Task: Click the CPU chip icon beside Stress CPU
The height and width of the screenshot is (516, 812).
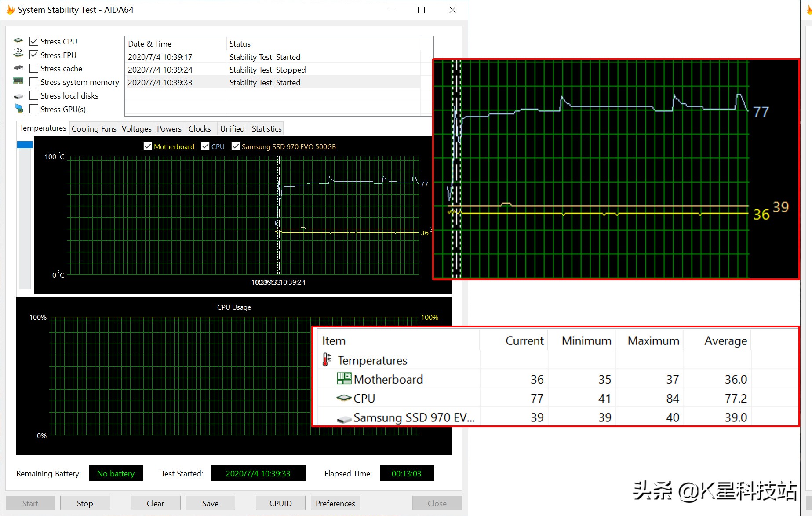Action: 18,41
